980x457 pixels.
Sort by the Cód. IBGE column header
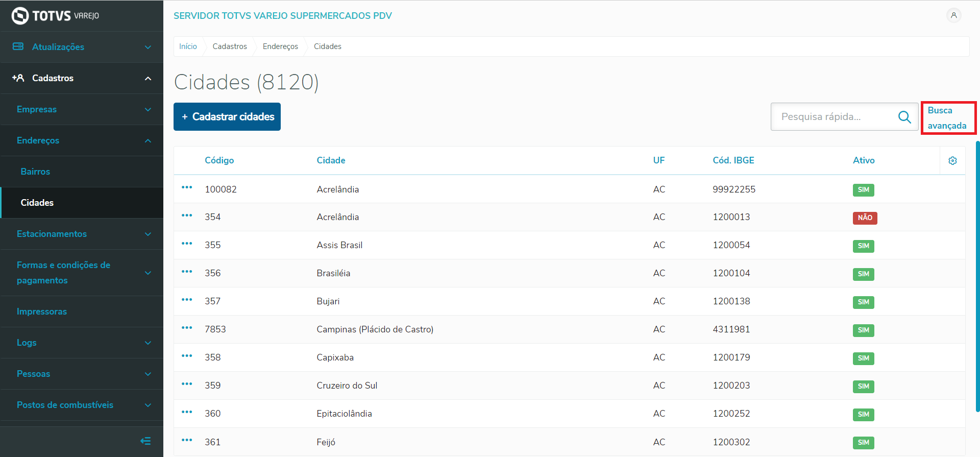tap(733, 160)
